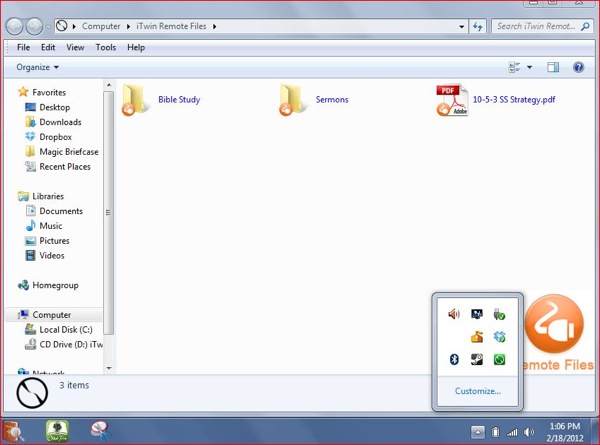Viewport: 600px width, 445px height.
Task: Click the red speaker icon in tray popup
Action: (454, 314)
